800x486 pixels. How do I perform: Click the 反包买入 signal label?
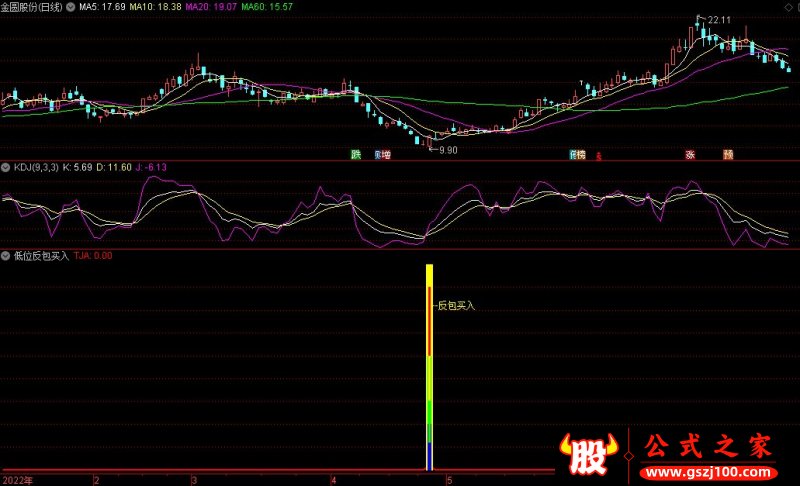(456, 305)
